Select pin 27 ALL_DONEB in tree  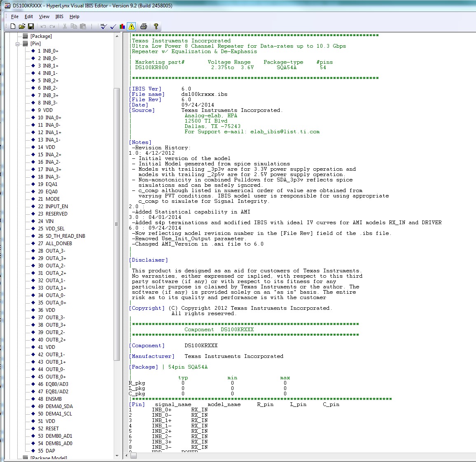(x=55, y=244)
